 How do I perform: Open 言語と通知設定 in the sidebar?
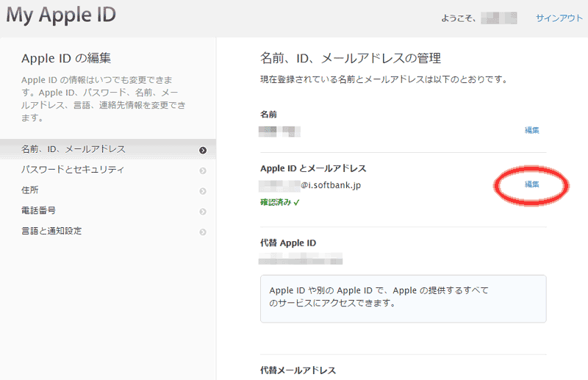pyautogui.click(x=51, y=231)
